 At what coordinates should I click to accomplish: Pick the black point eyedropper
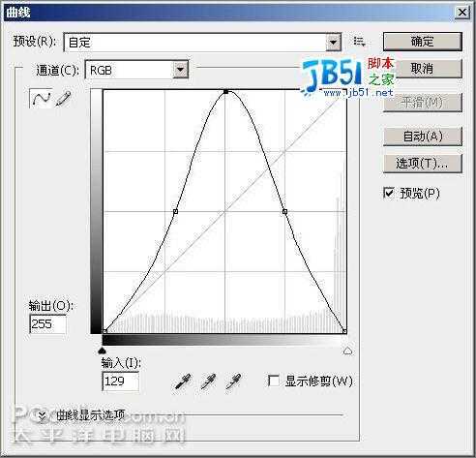pos(183,382)
